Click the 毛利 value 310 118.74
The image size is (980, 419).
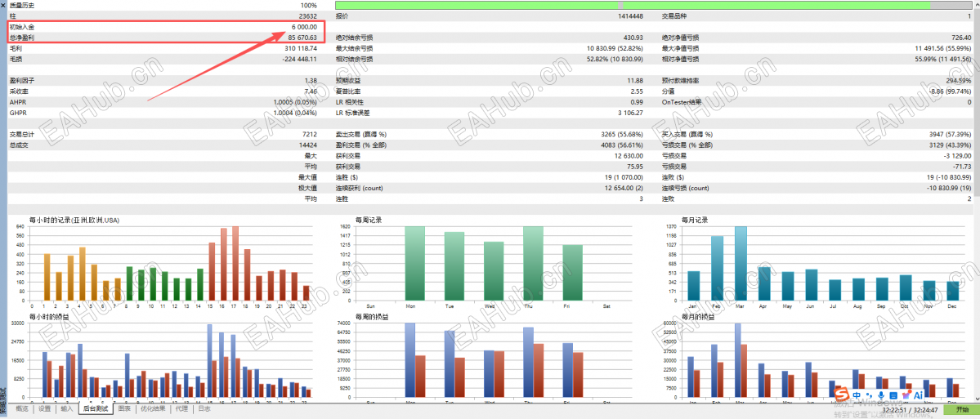tap(301, 48)
